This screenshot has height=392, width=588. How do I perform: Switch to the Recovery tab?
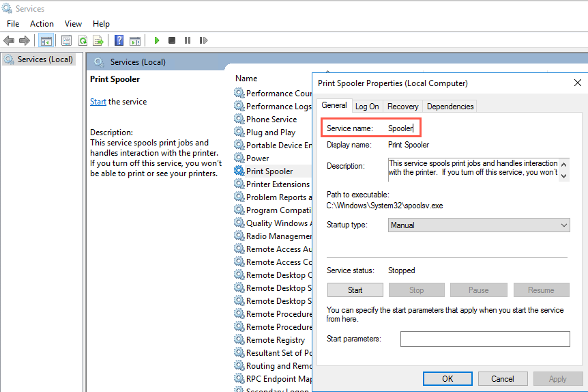click(x=402, y=107)
